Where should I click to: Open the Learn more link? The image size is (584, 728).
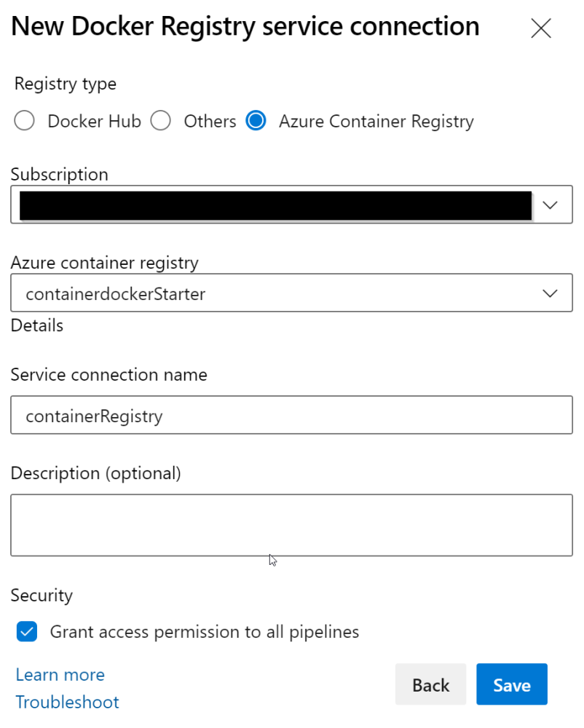point(60,675)
